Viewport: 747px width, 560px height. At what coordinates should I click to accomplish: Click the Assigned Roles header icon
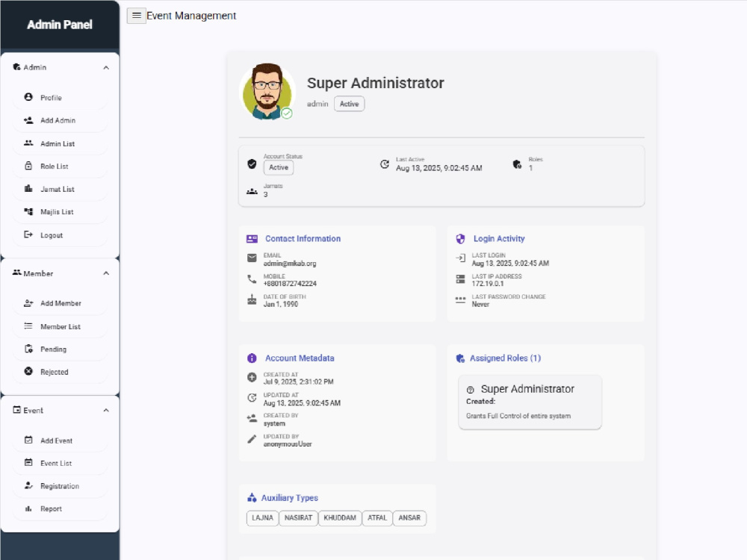[460, 358]
